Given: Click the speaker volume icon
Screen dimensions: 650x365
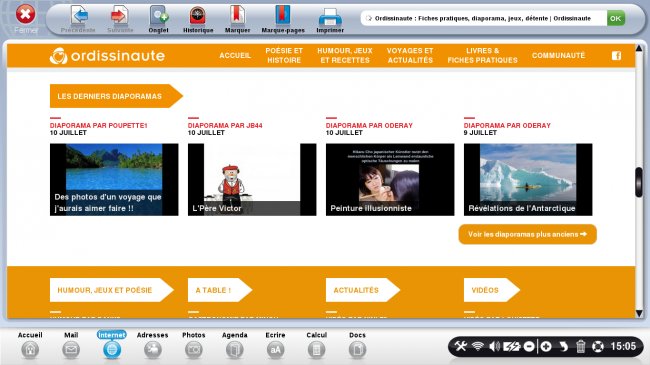Looking at the screenshot, I should point(494,346).
